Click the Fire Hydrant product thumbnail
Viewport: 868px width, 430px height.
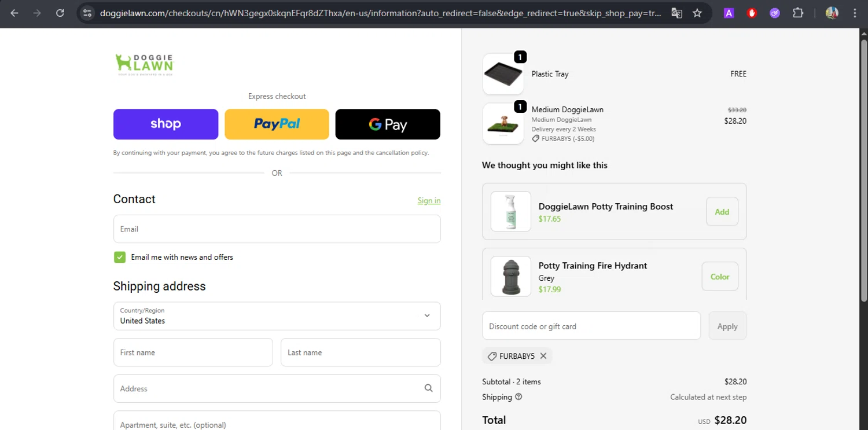coord(510,276)
